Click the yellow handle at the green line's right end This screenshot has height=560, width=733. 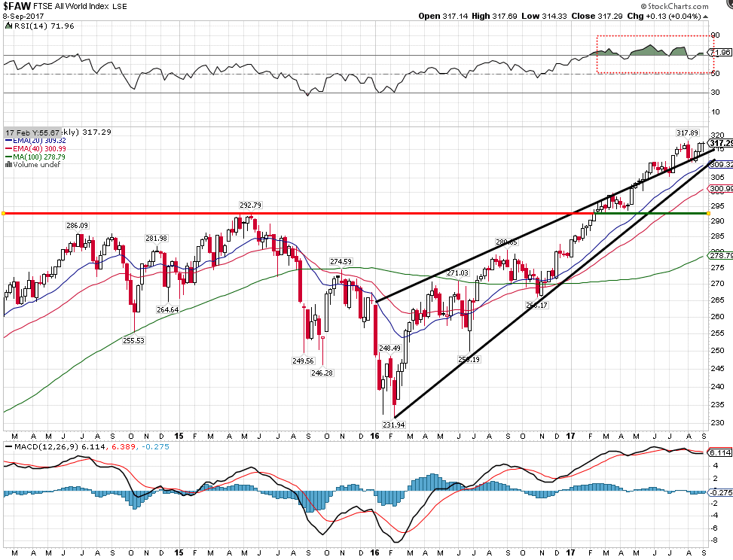click(x=709, y=214)
